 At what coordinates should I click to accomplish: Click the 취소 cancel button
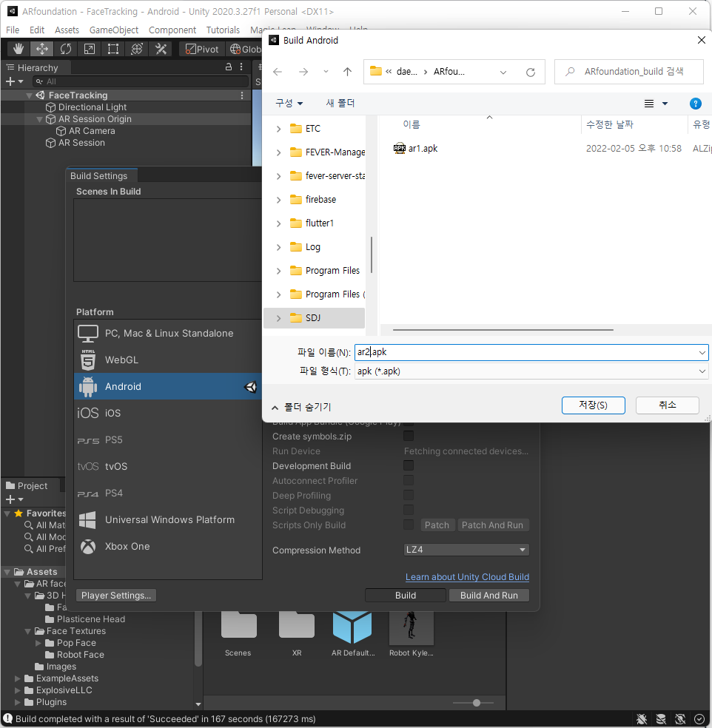pyautogui.click(x=667, y=405)
